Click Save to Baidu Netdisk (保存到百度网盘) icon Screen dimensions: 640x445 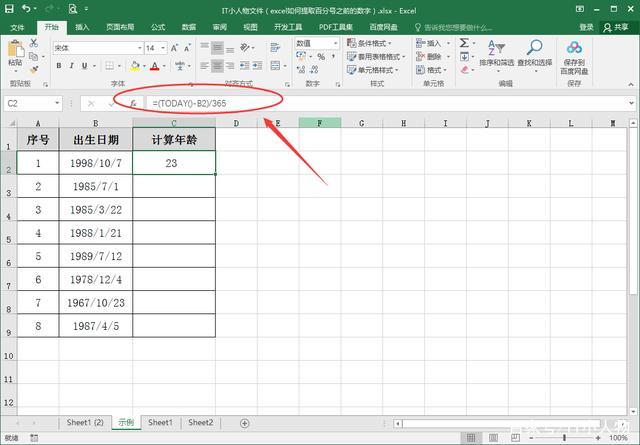click(574, 57)
